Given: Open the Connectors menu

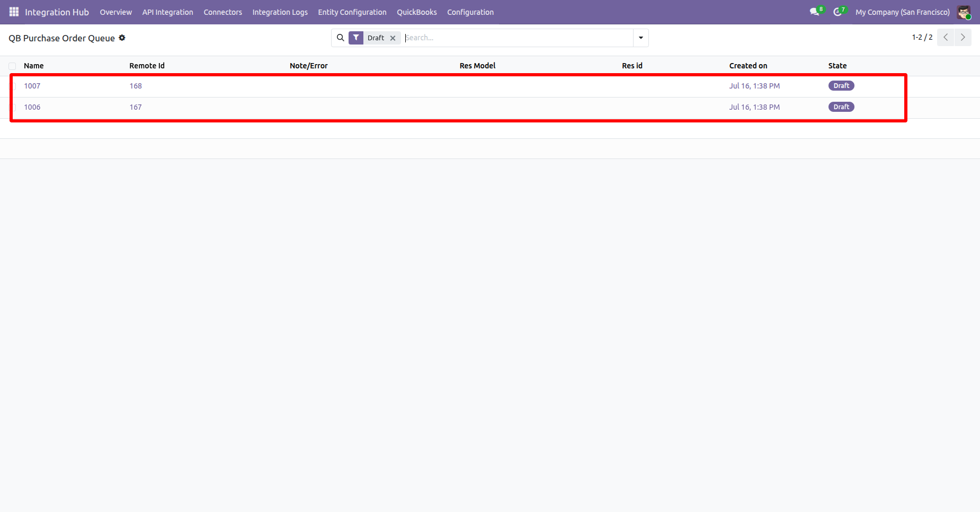Looking at the screenshot, I should (x=223, y=12).
